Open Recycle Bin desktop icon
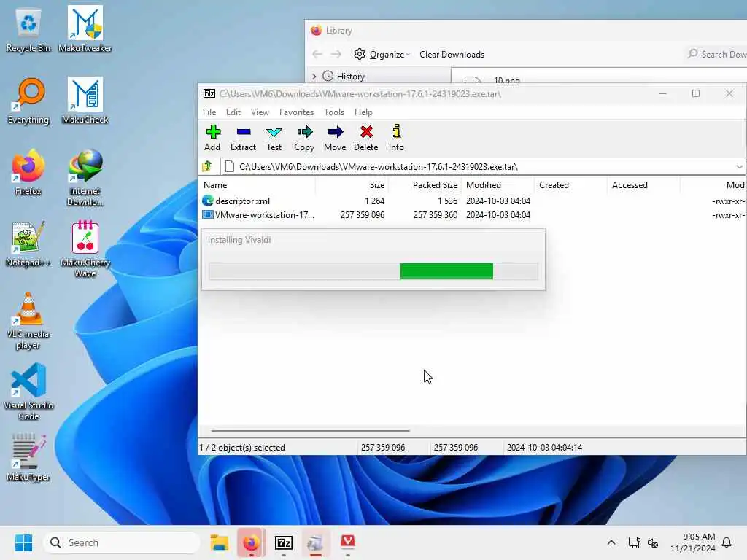The image size is (747, 560). click(x=28, y=30)
